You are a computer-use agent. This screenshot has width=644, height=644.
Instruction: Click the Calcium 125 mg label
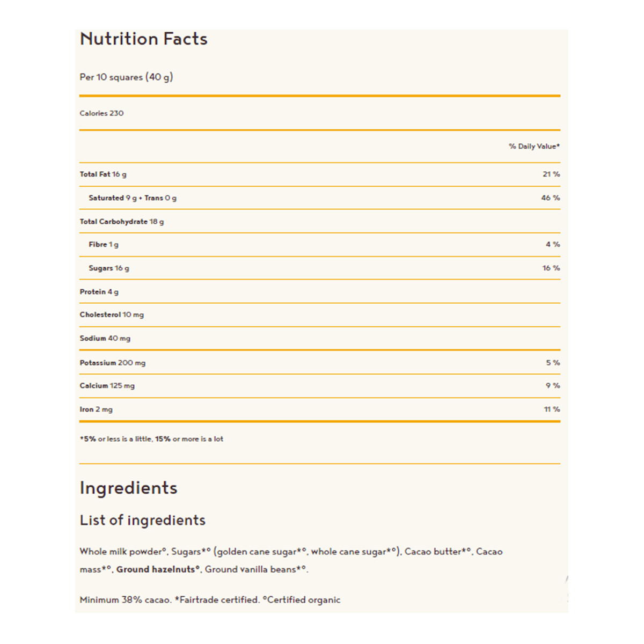(107, 386)
